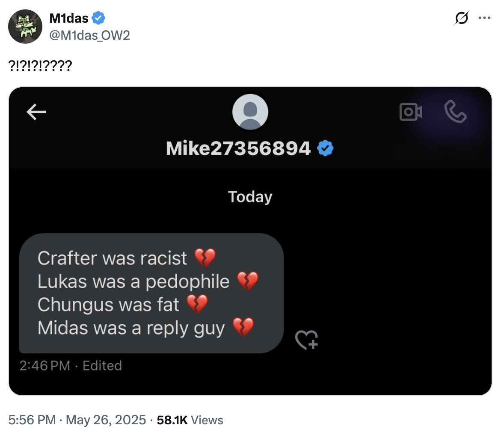
Task: Open the tweet timestamp 5:56 PM link
Action: click(32, 420)
